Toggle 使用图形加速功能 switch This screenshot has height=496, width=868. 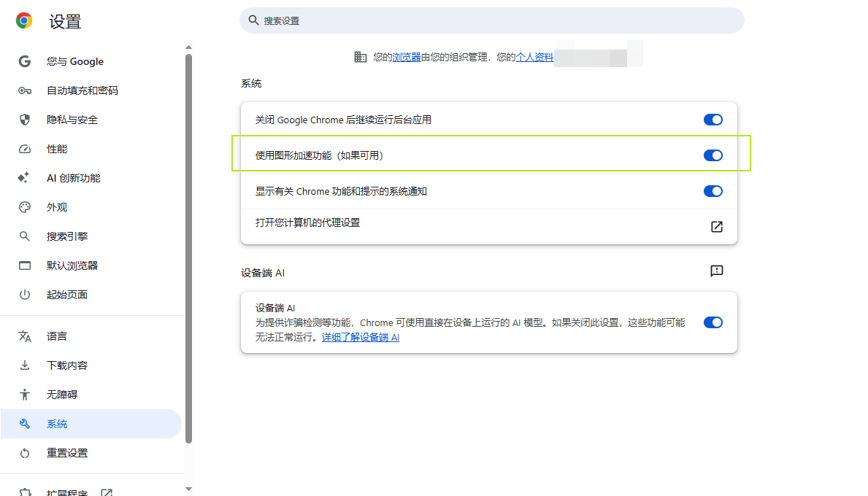pyautogui.click(x=713, y=155)
